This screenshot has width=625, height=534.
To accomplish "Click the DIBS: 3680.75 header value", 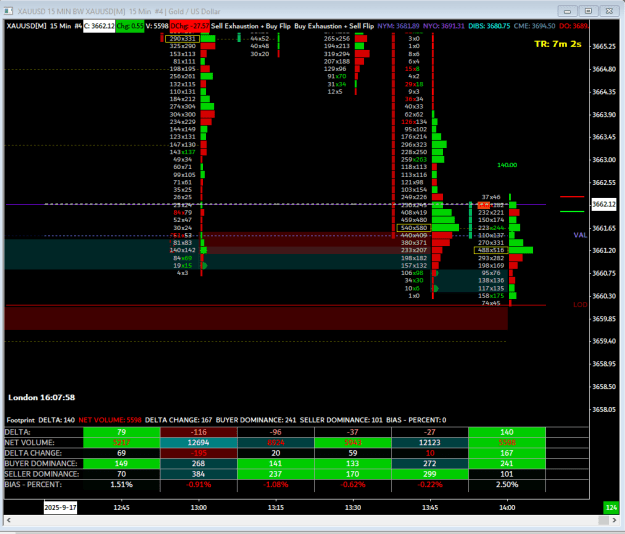I will pos(489,26).
